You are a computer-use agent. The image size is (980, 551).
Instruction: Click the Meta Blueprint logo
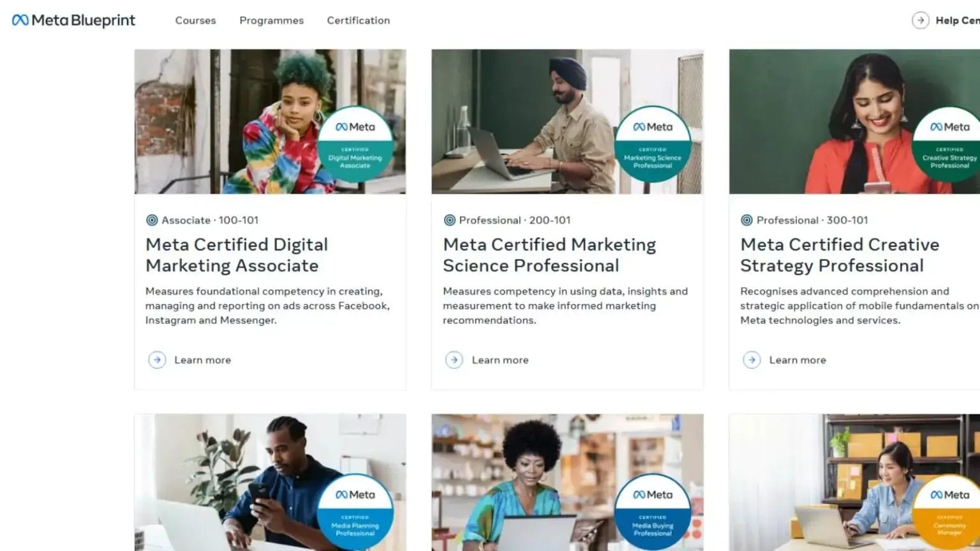(x=73, y=20)
